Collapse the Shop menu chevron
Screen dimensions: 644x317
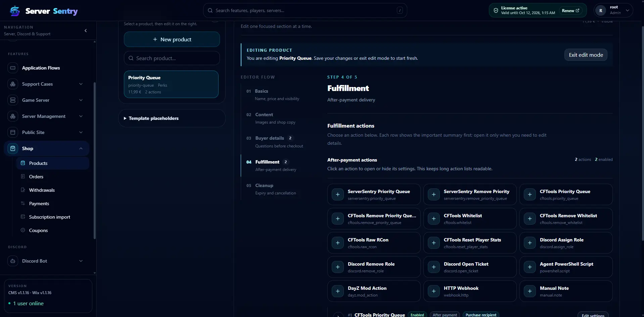coord(81,148)
